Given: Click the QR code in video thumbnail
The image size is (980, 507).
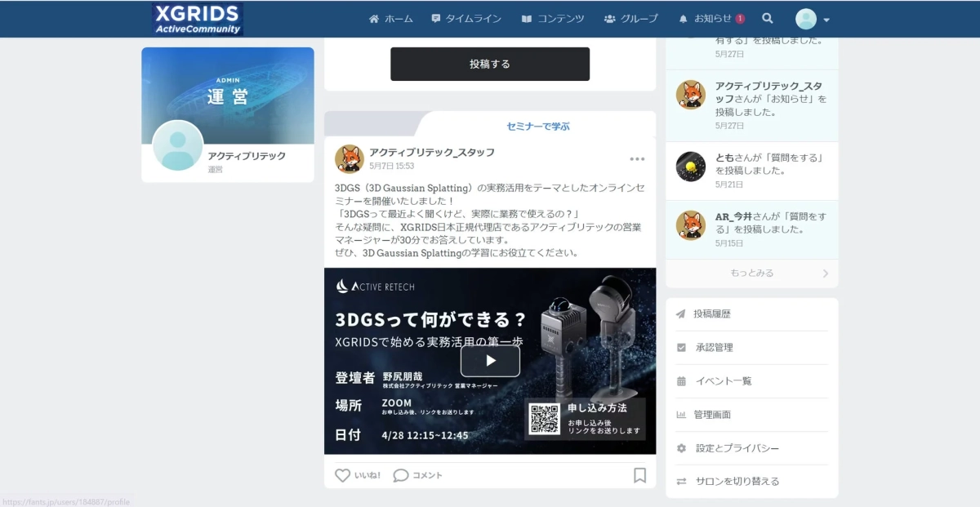Looking at the screenshot, I should click(x=545, y=419).
